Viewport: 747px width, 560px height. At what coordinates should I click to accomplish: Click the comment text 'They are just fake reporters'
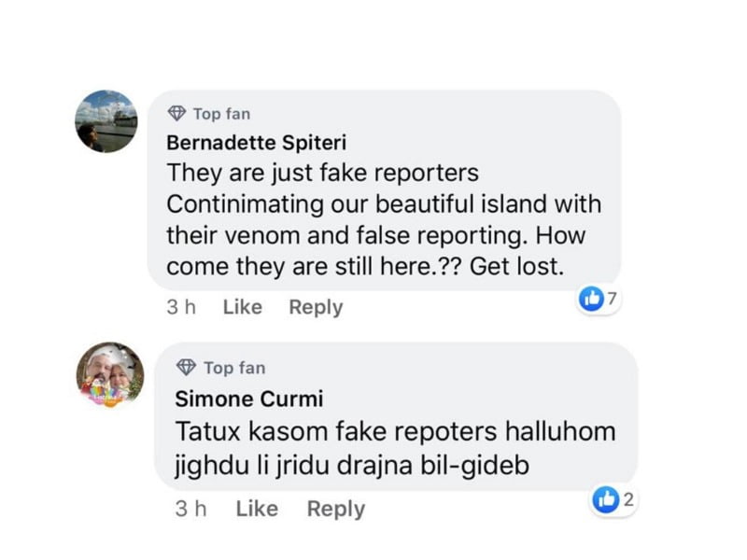pyautogui.click(x=322, y=173)
